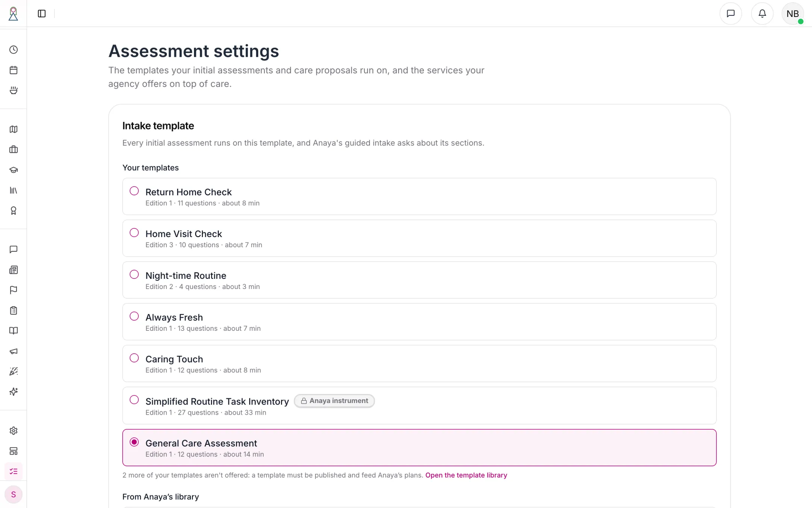This screenshot has width=812, height=508.
Task: Open the settings gear icon in the sidebar
Action: tap(14, 430)
